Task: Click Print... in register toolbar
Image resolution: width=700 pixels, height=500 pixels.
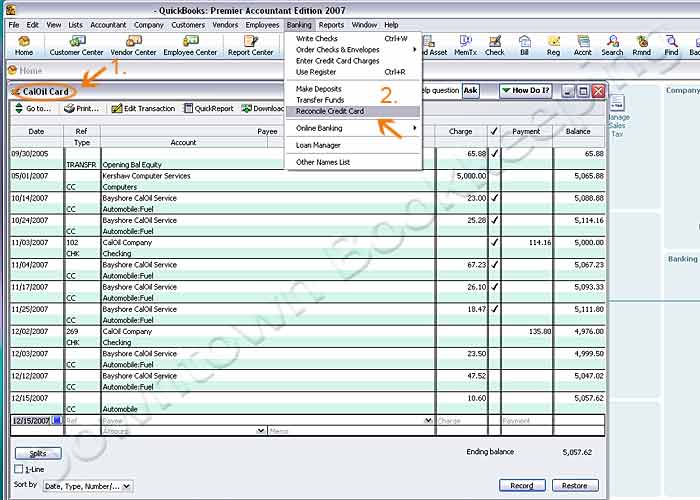Action: (x=81, y=108)
